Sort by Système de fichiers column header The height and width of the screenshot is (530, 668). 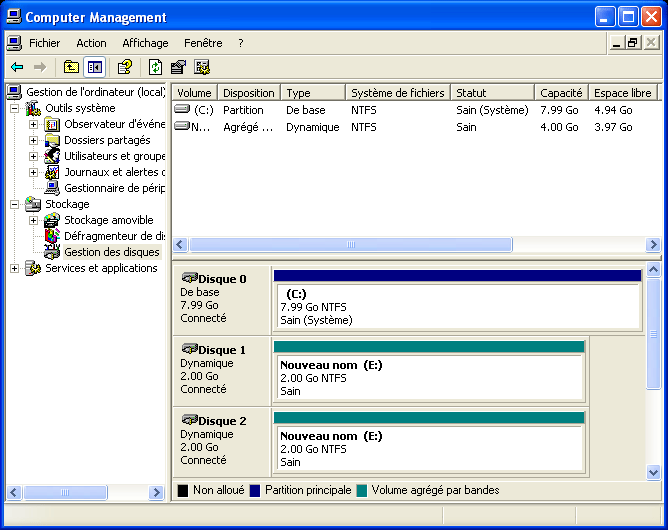pos(398,93)
